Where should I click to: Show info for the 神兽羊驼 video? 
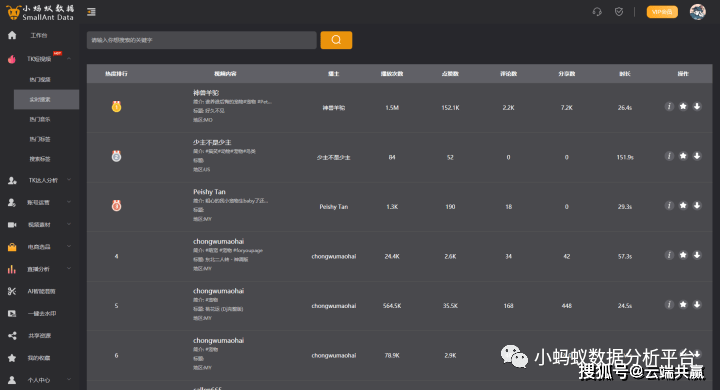tap(669, 107)
